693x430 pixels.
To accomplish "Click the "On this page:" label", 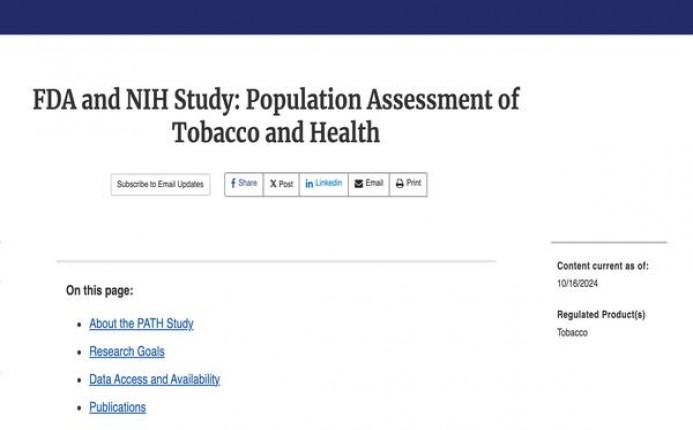I will coord(99,291).
